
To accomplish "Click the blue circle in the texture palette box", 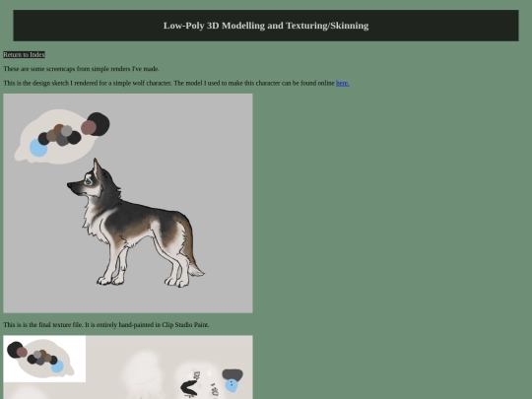I will [57, 366].
